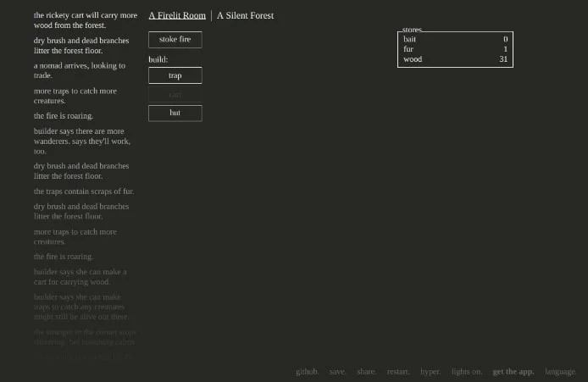Select the bait row in stores

(x=455, y=39)
